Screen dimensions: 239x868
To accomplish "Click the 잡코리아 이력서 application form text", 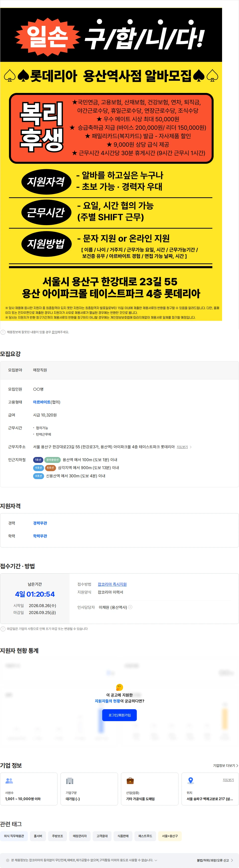I will (110, 592).
